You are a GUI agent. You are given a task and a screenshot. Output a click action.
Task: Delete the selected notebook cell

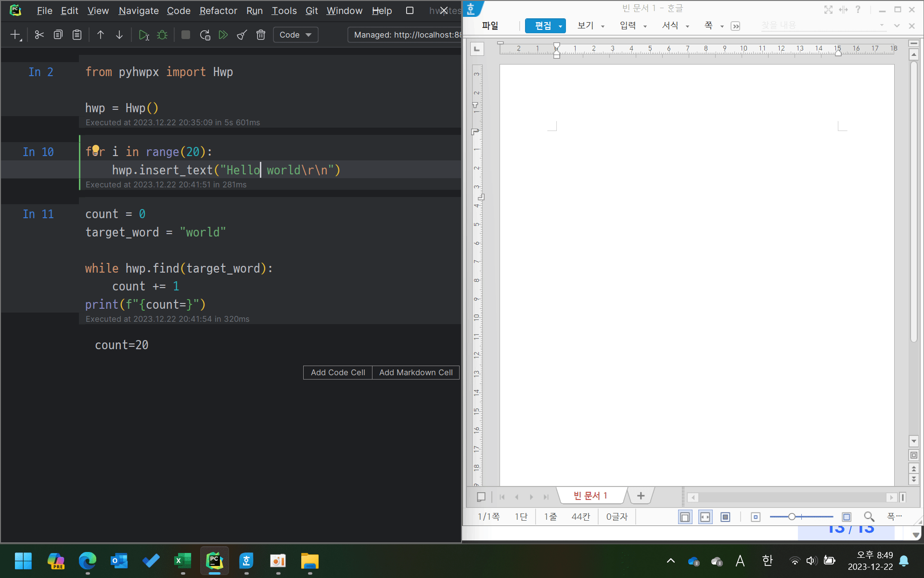(x=261, y=35)
